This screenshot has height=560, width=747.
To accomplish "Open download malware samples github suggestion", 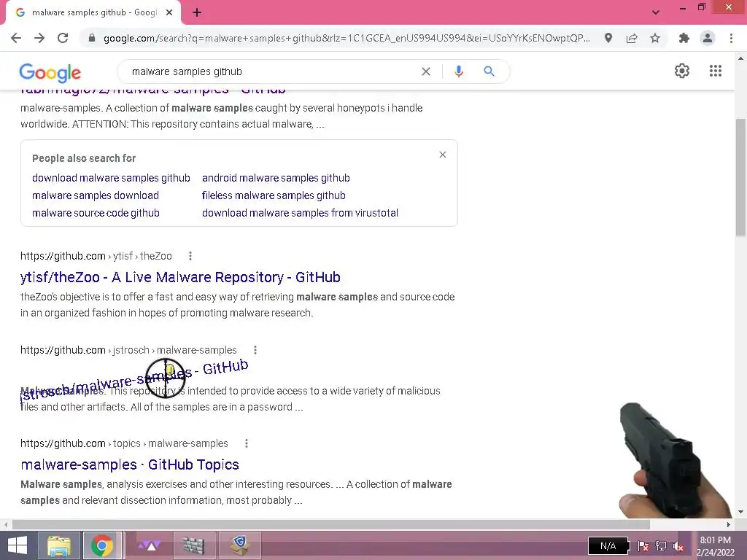I will pyautogui.click(x=111, y=178).
